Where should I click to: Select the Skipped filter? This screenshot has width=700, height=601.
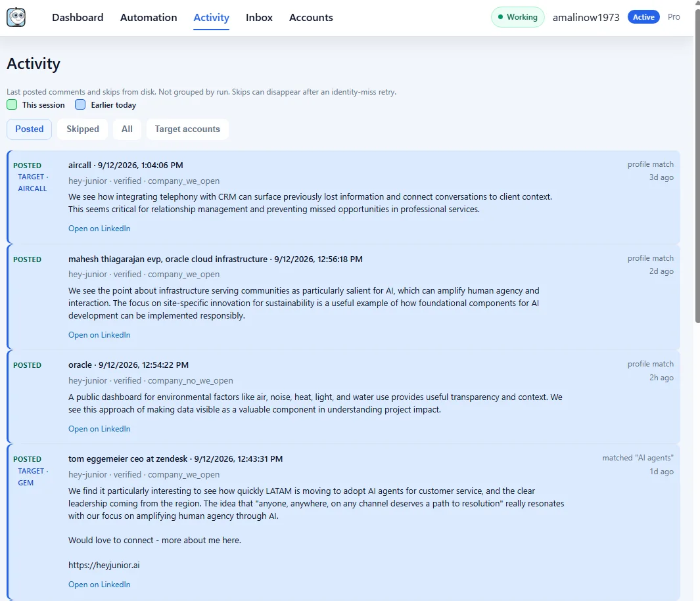83,129
